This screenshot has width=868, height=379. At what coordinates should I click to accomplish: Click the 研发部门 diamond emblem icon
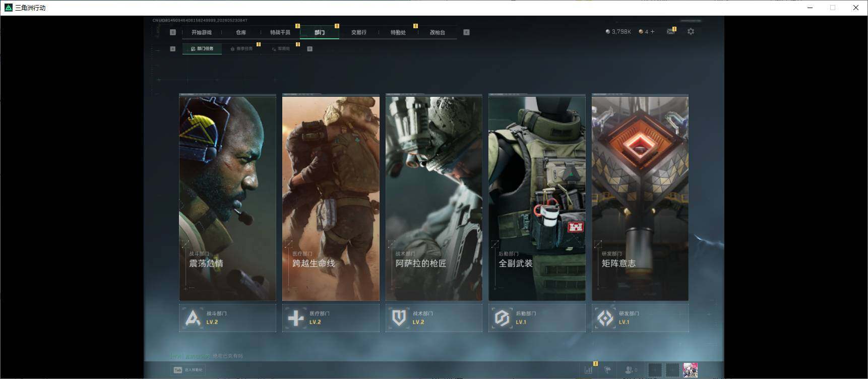pyautogui.click(x=605, y=318)
